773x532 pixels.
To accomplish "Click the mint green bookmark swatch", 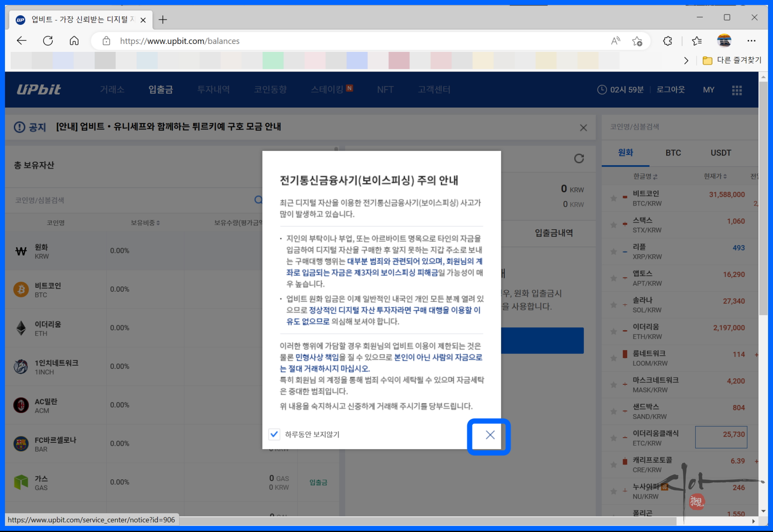I will click(x=273, y=60).
